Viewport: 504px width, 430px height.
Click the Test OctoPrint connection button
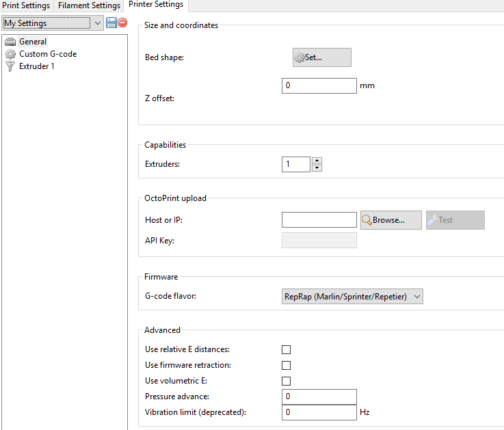455,220
